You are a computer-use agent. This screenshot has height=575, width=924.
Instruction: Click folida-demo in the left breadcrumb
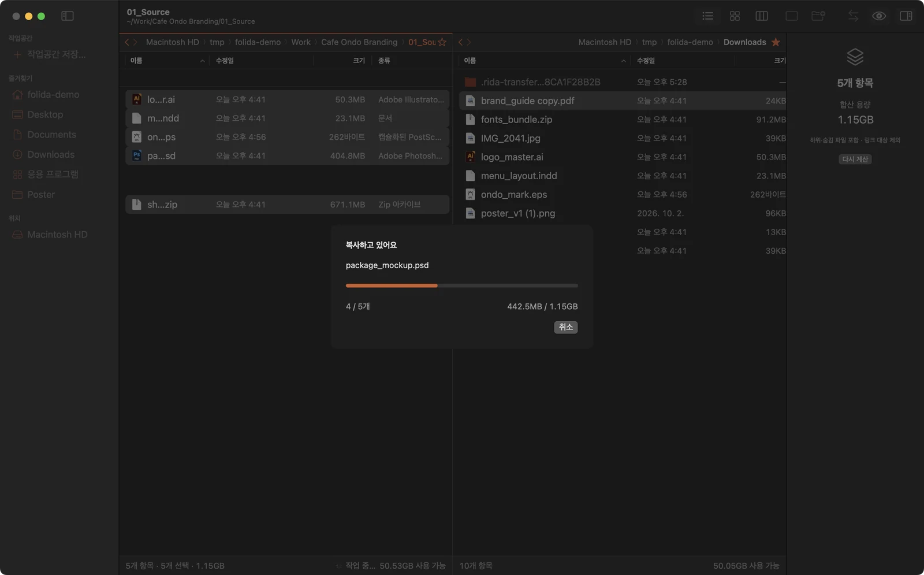tap(258, 42)
